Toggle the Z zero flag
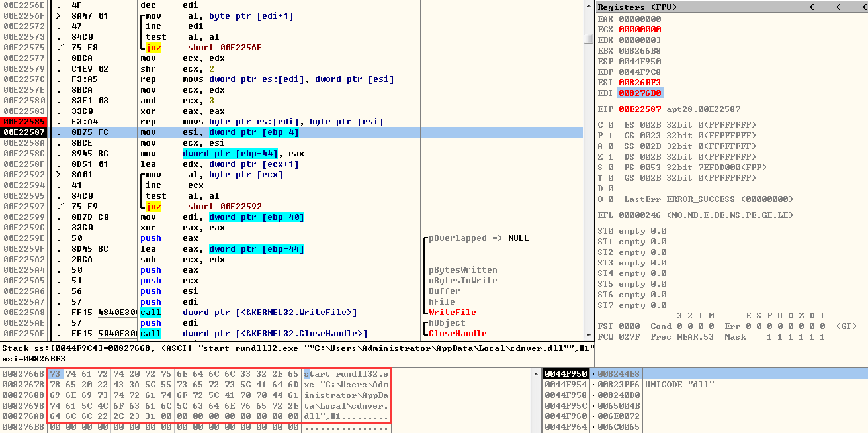Screen dimensions: 868x433 coord(611,156)
